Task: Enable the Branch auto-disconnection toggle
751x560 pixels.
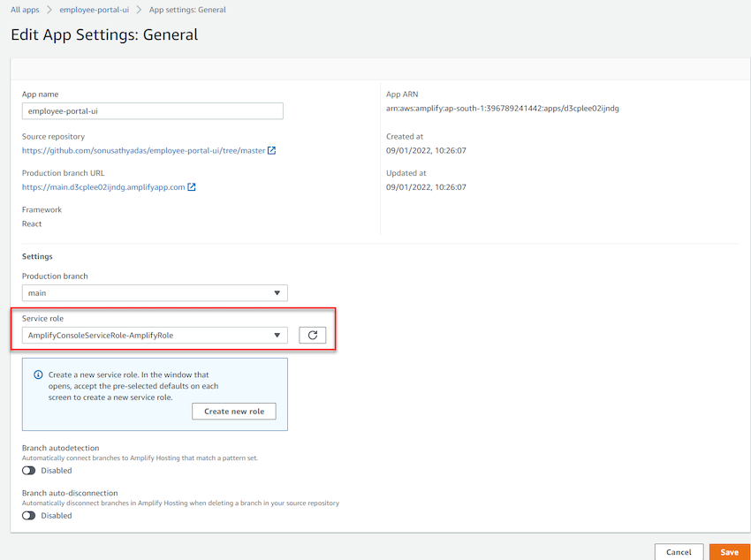Action: pos(29,516)
